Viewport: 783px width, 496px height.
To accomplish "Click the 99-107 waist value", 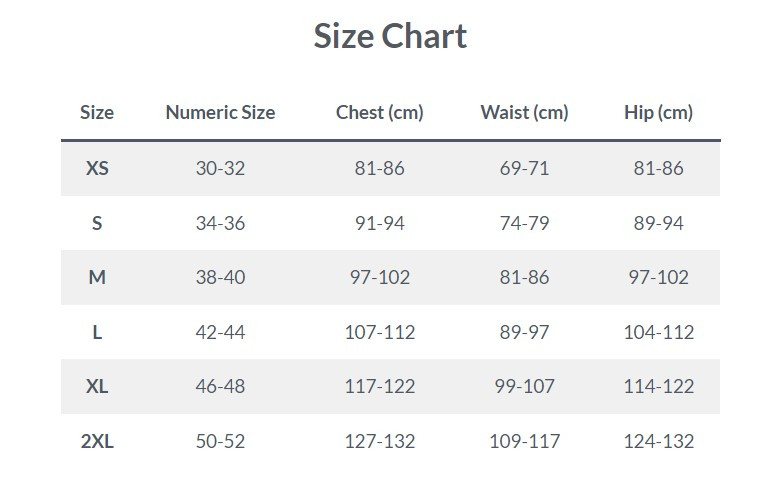I will click(x=524, y=386).
